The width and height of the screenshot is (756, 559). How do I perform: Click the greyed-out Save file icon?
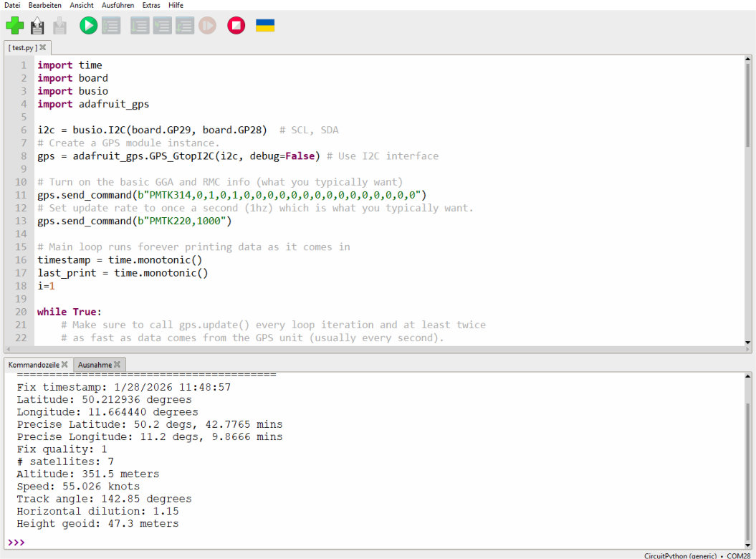[x=59, y=26]
